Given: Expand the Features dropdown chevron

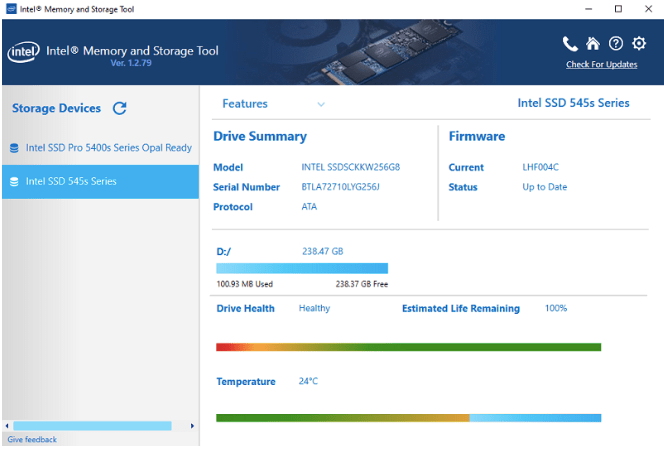Looking at the screenshot, I should [x=321, y=104].
